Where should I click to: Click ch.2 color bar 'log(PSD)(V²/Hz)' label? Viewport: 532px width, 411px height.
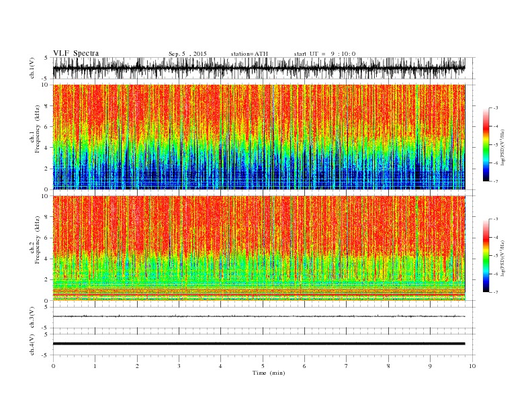pyautogui.click(x=503, y=258)
